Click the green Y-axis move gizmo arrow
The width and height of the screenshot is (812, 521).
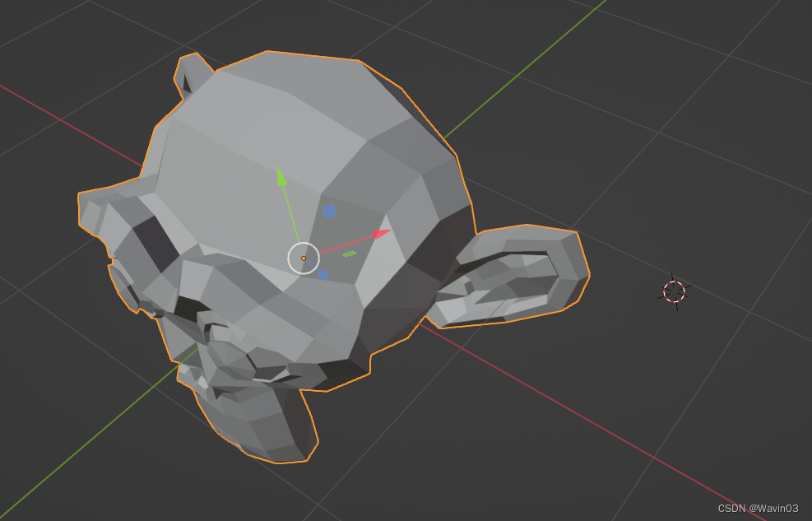281,177
